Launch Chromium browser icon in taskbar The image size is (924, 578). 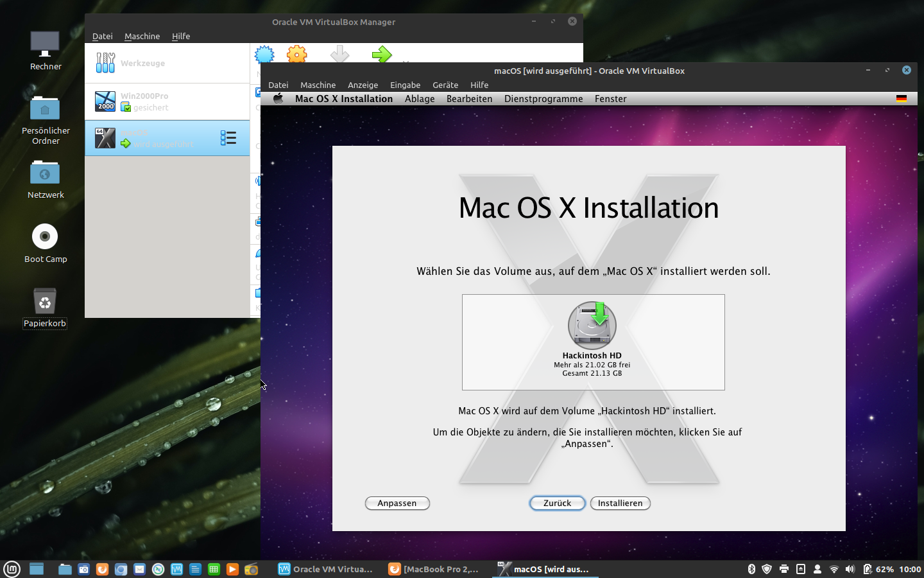pyautogui.click(x=121, y=569)
